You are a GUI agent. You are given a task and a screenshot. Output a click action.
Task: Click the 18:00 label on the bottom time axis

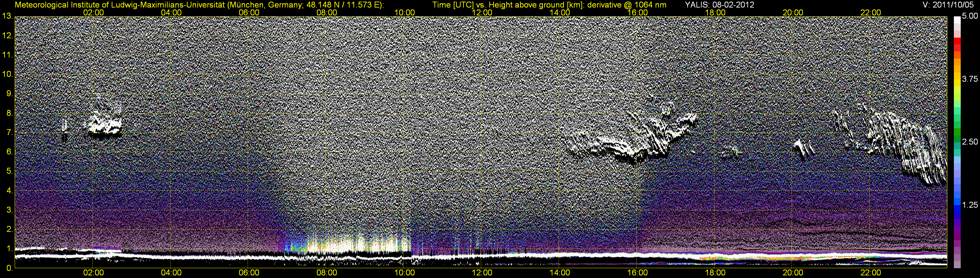715,273
